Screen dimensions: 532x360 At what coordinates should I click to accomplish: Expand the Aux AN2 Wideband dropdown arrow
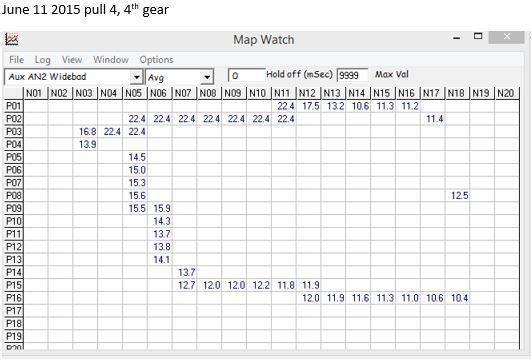coord(136,77)
